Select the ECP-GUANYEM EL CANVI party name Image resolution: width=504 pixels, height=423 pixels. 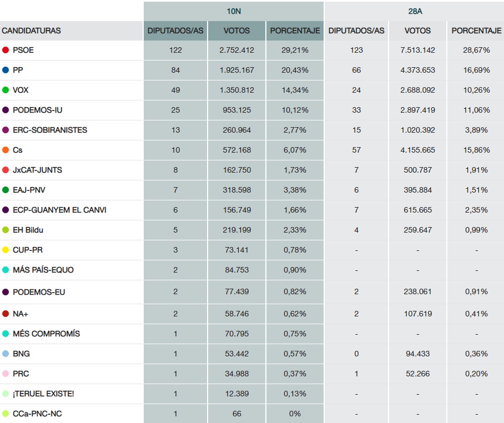59,210
